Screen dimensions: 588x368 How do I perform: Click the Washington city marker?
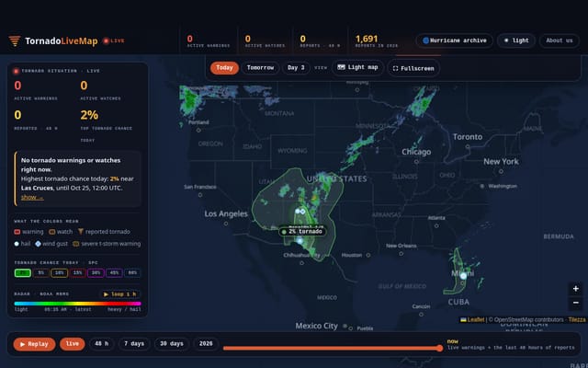pyautogui.click(x=482, y=186)
